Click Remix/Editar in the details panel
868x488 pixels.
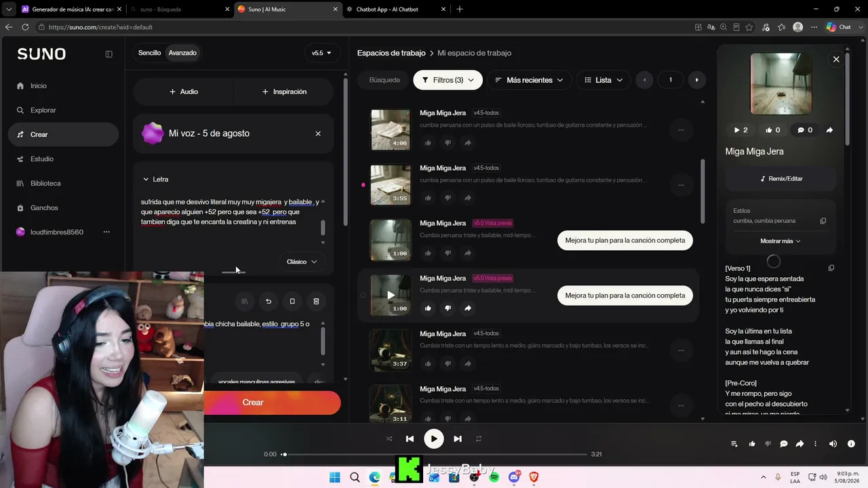(x=781, y=179)
